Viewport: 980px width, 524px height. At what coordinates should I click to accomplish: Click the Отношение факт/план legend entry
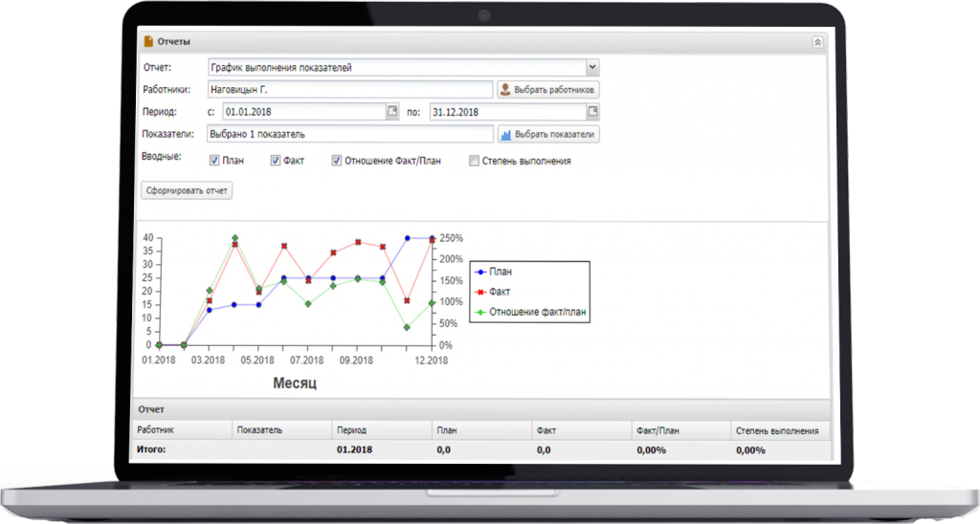[x=530, y=312]
